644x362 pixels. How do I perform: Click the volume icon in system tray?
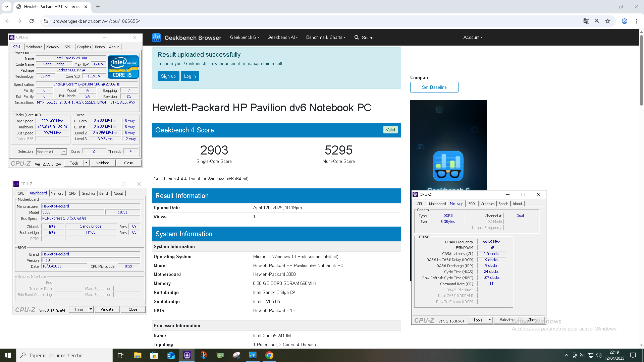tap(599, 355)
